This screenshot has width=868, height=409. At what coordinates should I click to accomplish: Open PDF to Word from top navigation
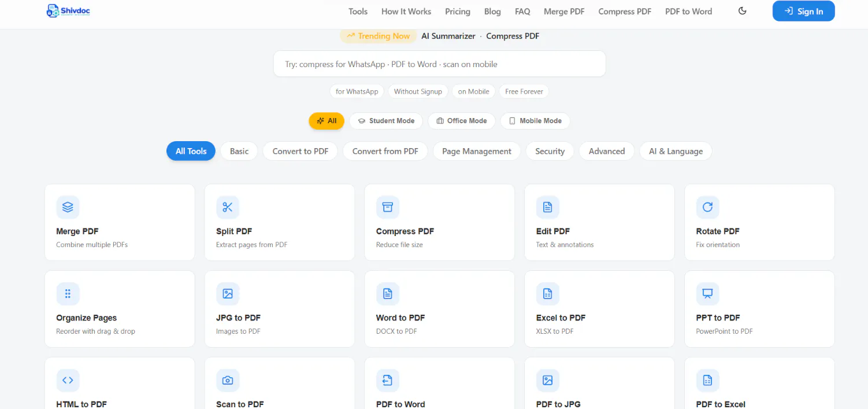(x=688, y=12)
